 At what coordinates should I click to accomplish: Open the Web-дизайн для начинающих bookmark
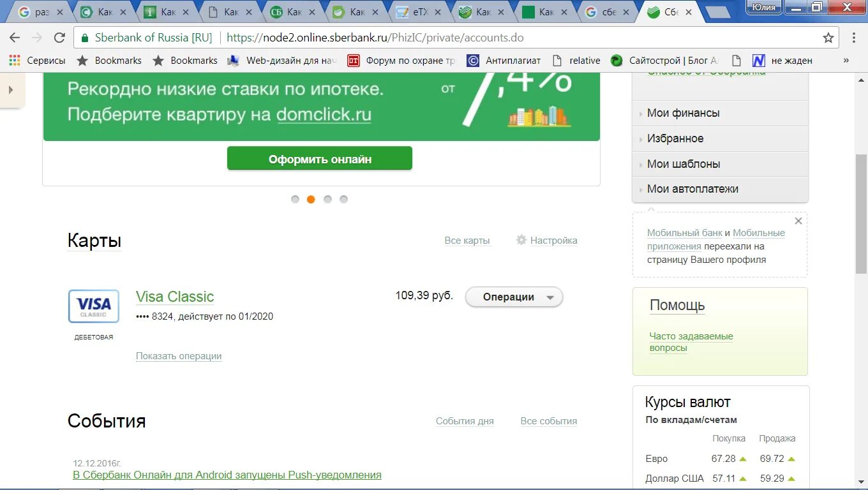282,60
